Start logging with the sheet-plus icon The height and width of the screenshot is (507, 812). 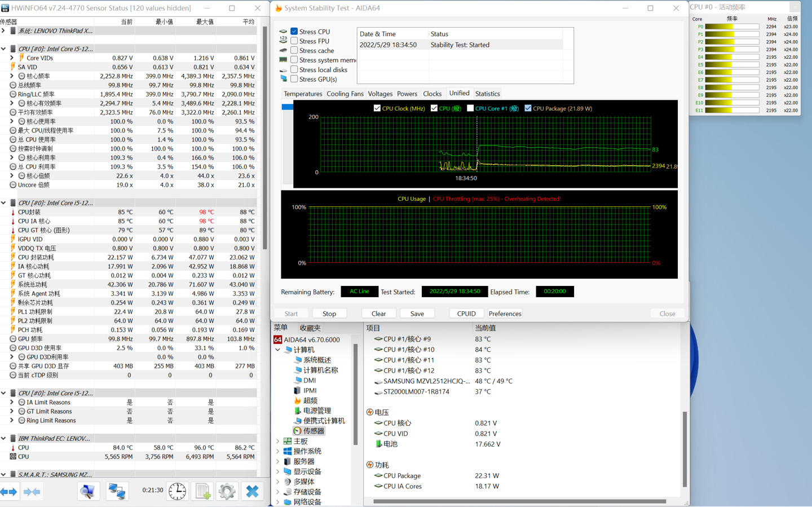pos(202,491)
